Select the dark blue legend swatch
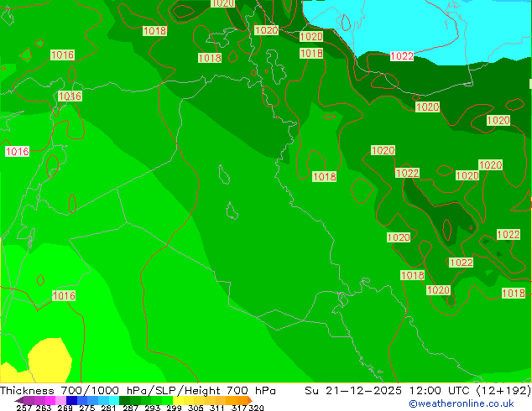 pos(71,400)
